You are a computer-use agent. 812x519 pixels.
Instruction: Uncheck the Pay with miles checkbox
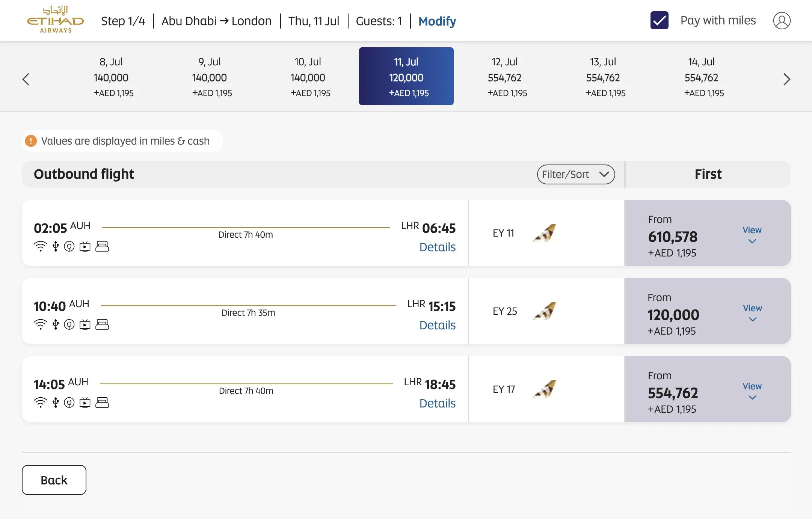(x=660, y=20)
